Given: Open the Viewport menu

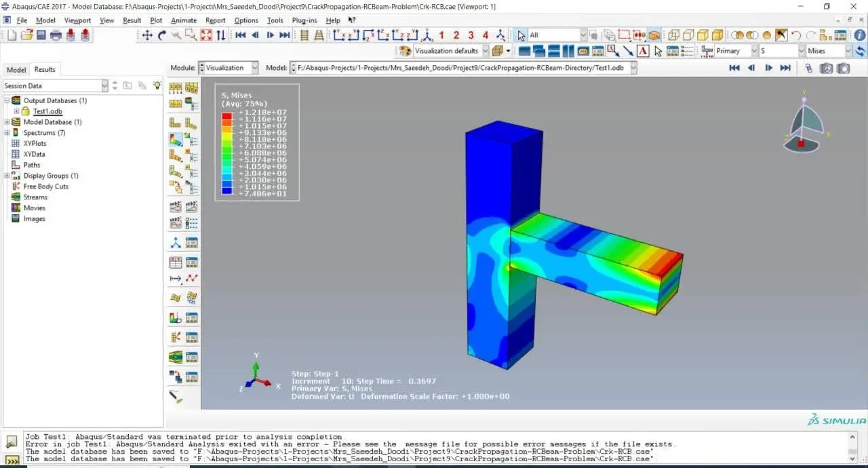Looking at the screenshot, I should pyautogui.click(x=77, y=20).
